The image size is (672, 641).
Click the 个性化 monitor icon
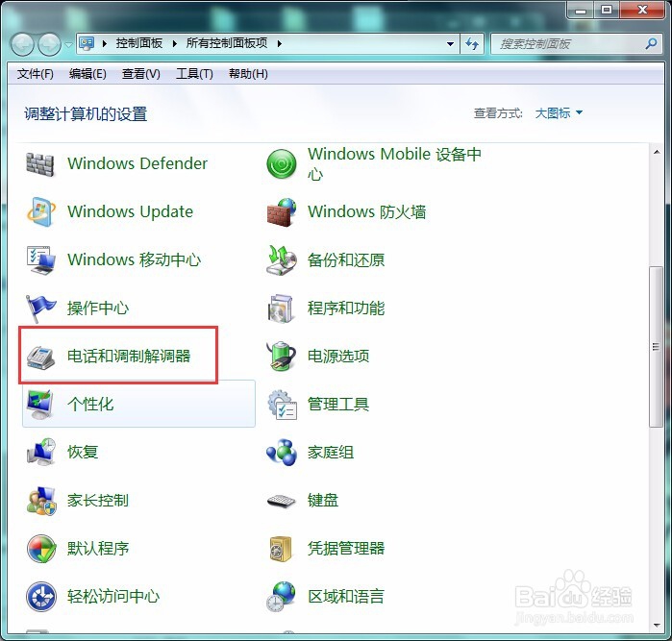[x=39, y=404]
